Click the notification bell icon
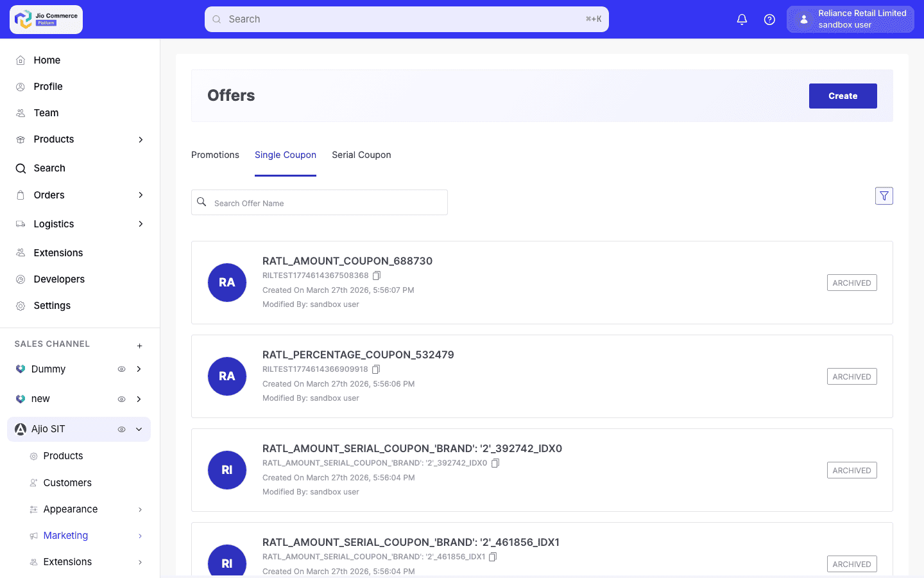924x578 pixels. tap(742, 19)
